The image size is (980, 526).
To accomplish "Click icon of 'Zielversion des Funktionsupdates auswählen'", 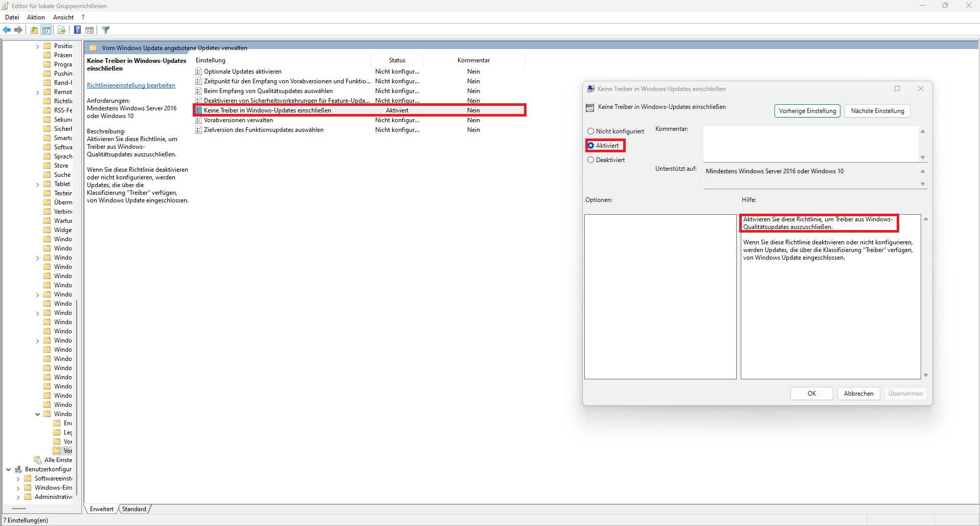I will coord(199,130).
